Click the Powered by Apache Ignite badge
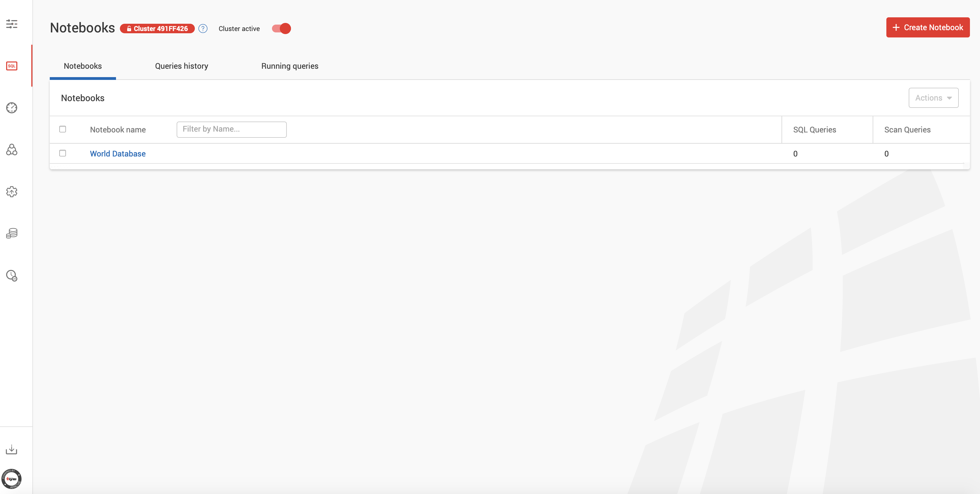 (11, 479)
